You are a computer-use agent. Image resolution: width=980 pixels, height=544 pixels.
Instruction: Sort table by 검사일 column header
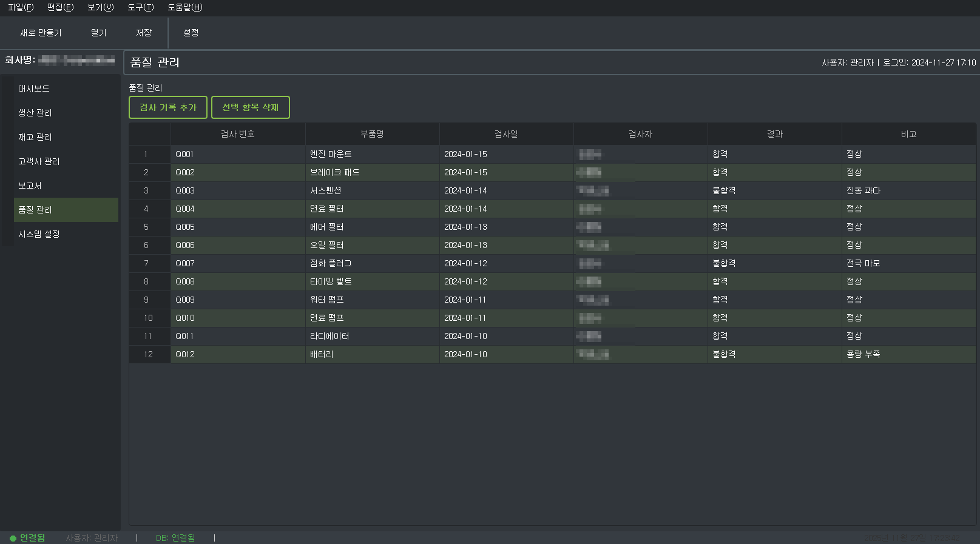click(x=506, y=134)
